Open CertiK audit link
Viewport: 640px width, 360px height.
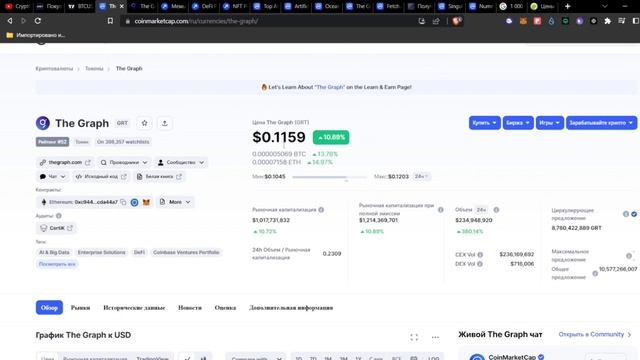point(56,228)
